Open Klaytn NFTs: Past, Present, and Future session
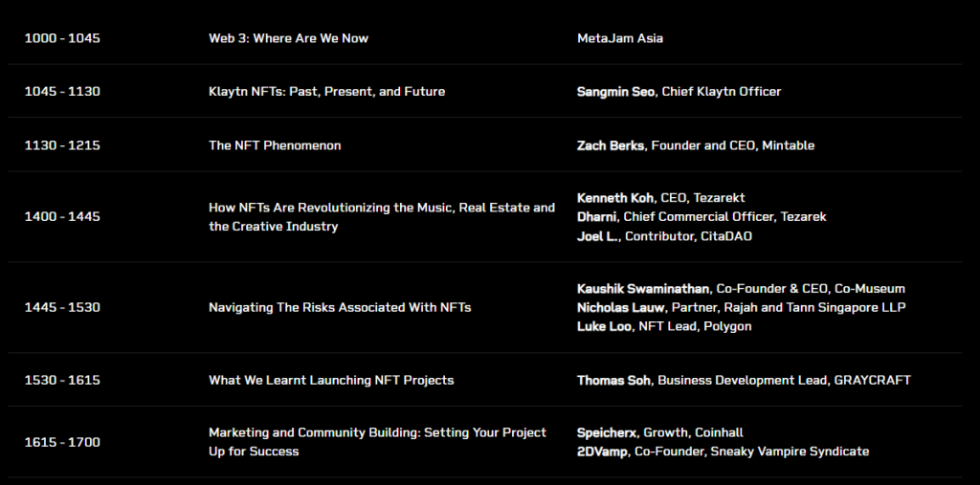Screen dimensions: 980x485 [327, 91]
